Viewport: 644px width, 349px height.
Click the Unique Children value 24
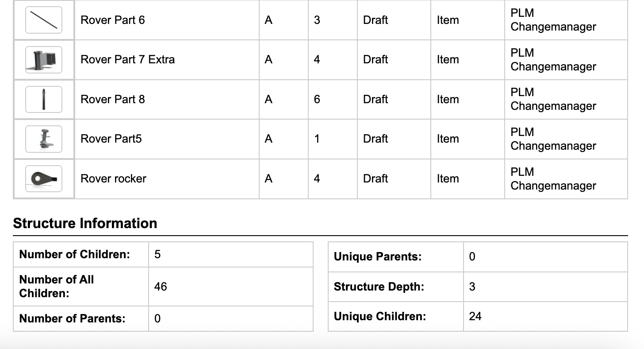pyautogui.click(x=475, y=316)
